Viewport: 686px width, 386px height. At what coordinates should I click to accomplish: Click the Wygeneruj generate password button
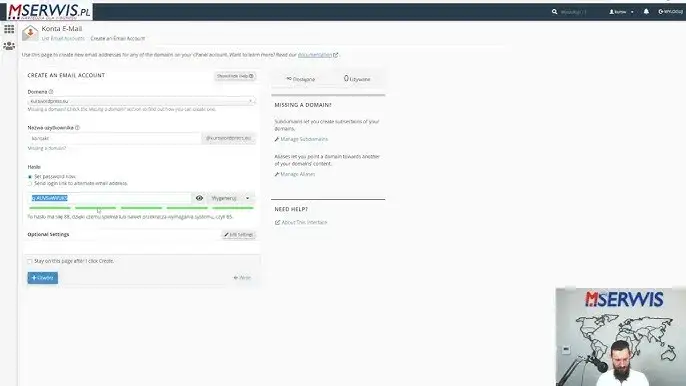coord(224,198)
